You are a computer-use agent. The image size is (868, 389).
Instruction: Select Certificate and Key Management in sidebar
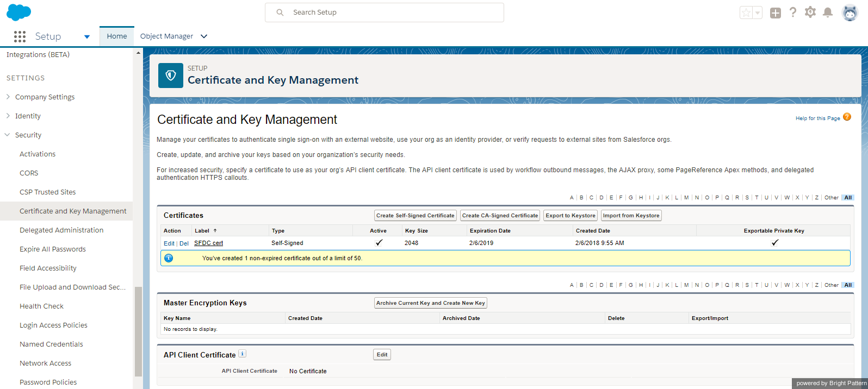pos(73,211)
